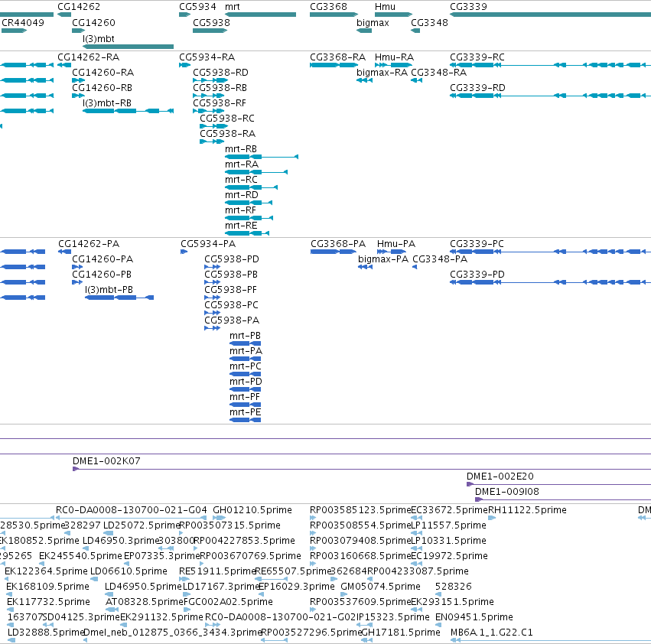Click protein mrt-PC
Viewport: 651px width, 644px height.
245,374
